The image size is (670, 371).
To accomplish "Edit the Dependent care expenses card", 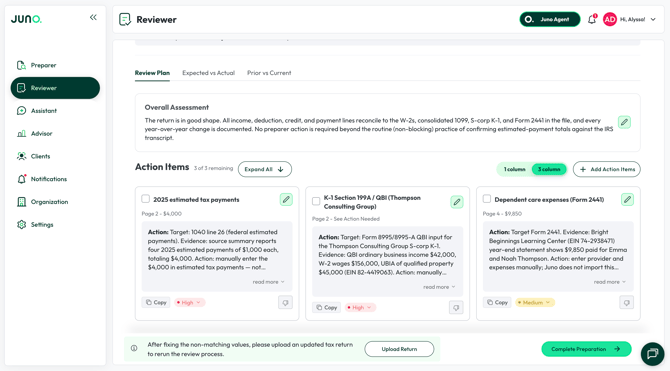I will [627, 199].
